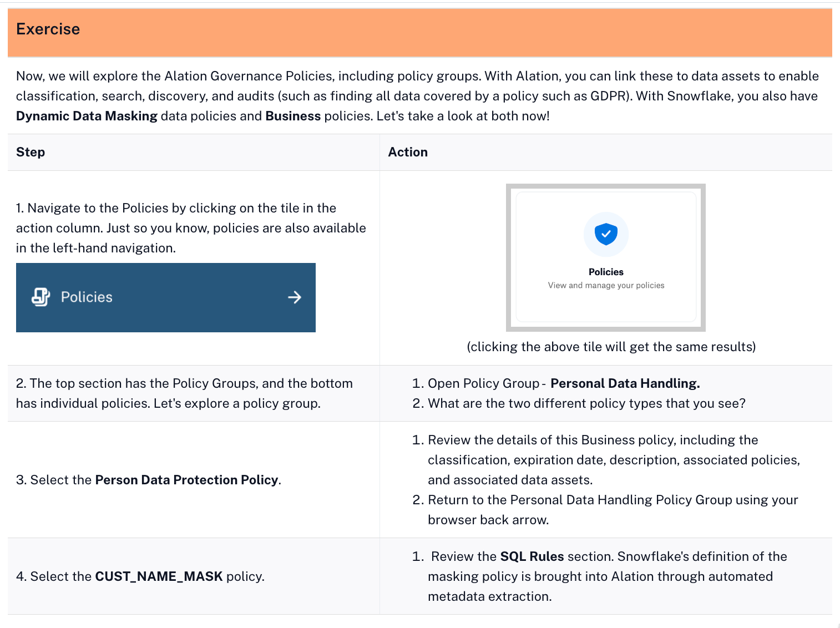Click the caption about clicking the above tile

(x=611, y=347)
